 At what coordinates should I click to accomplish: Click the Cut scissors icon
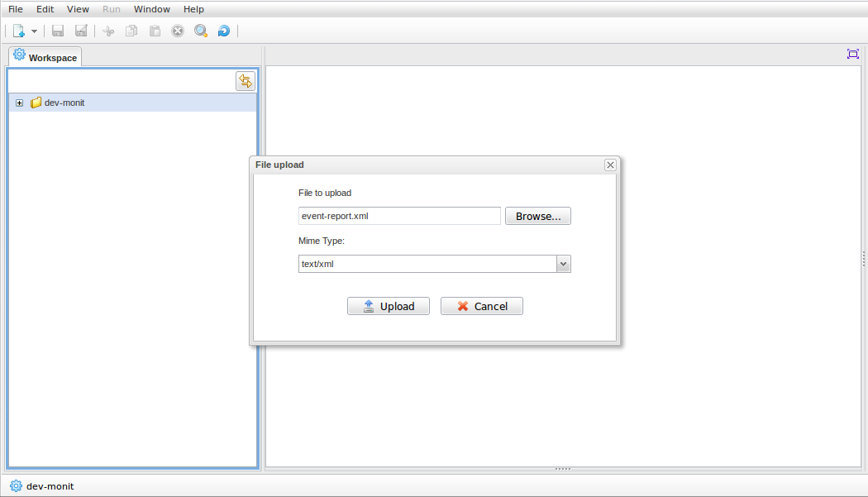(x=108, y=31)
